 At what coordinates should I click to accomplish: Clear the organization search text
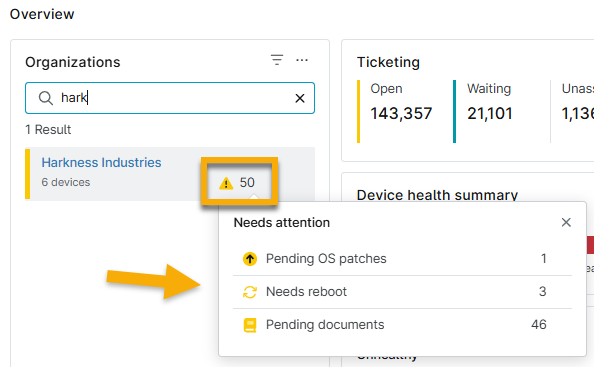pos(300,98)
